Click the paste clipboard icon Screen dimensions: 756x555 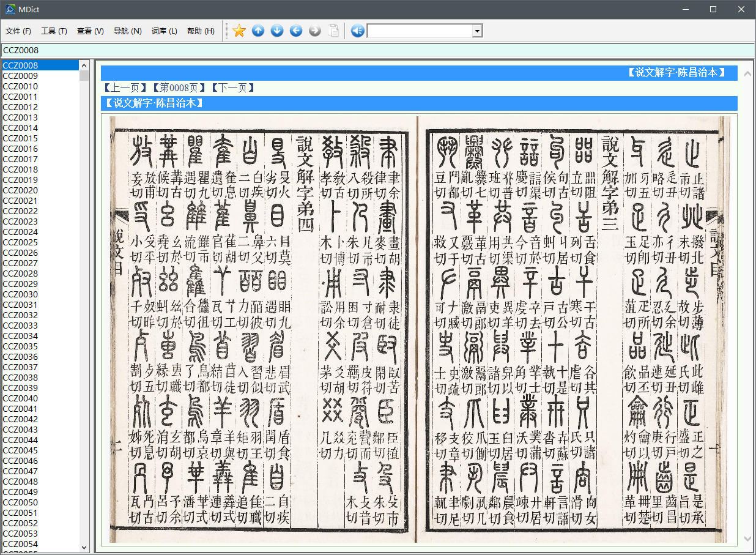[333, 31]
